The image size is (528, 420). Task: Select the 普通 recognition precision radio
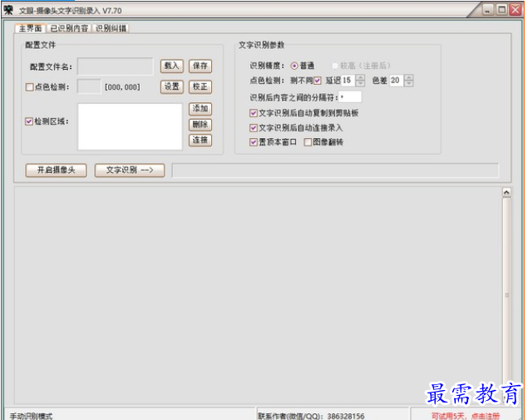(294, 66)
